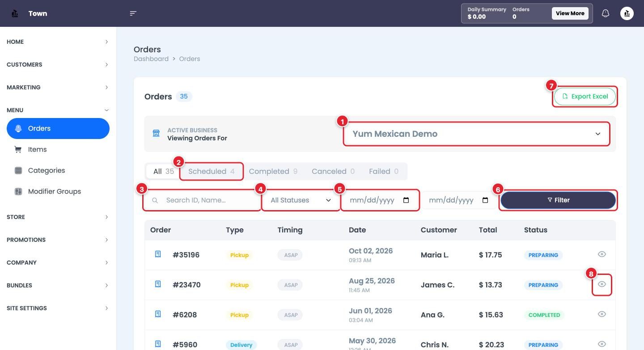Open the user profile avatar
The width and height of the screenshot is (644, 350).
click(x=627, y=13)
